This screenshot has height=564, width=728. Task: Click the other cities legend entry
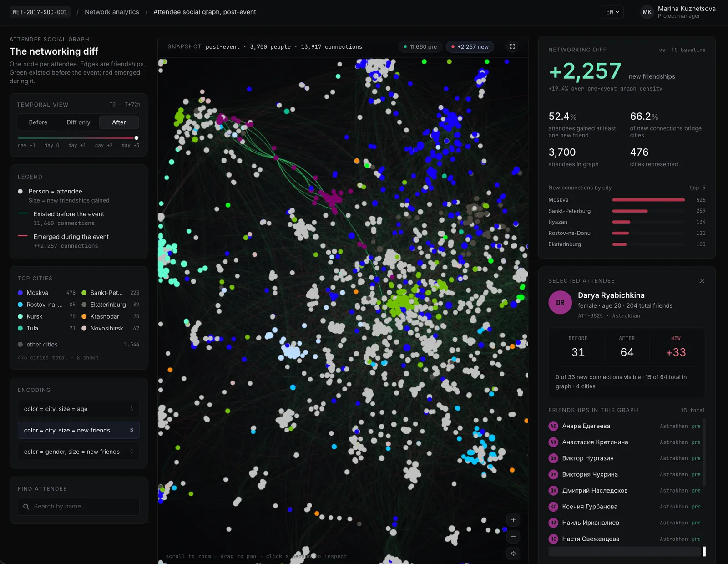click(x=78, y=345)
